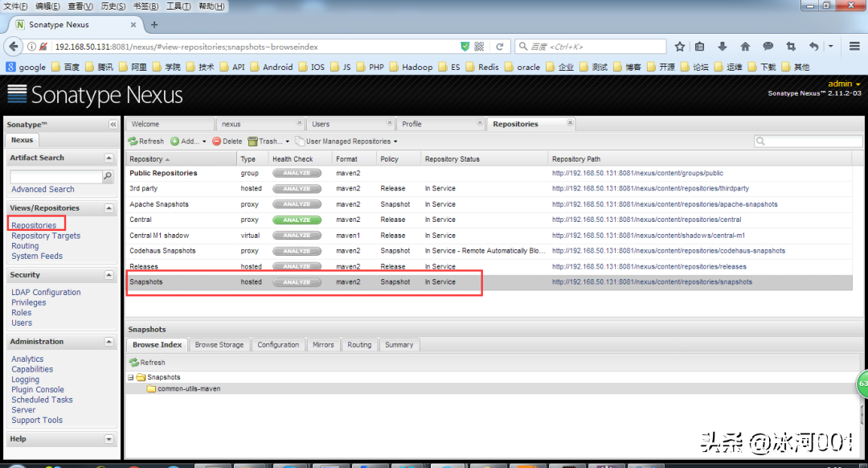
Task: Collapse the Sonatype side panel
Action: click(113, 125)
